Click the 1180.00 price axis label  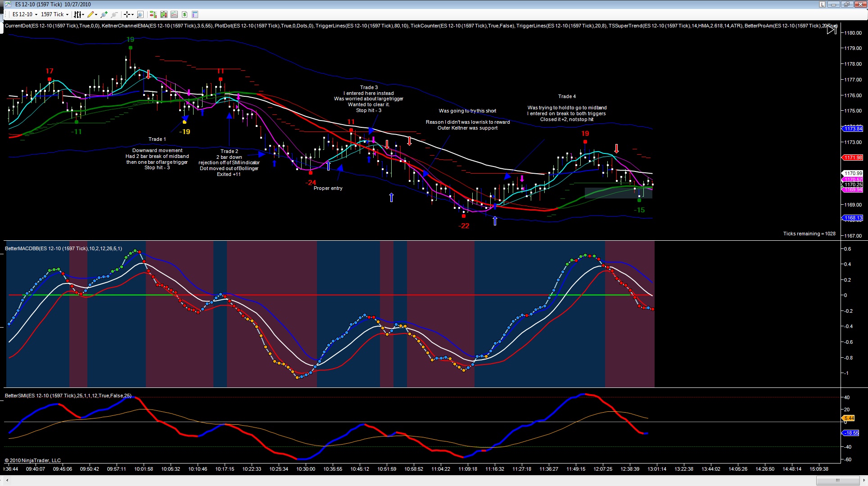[853, 33]
